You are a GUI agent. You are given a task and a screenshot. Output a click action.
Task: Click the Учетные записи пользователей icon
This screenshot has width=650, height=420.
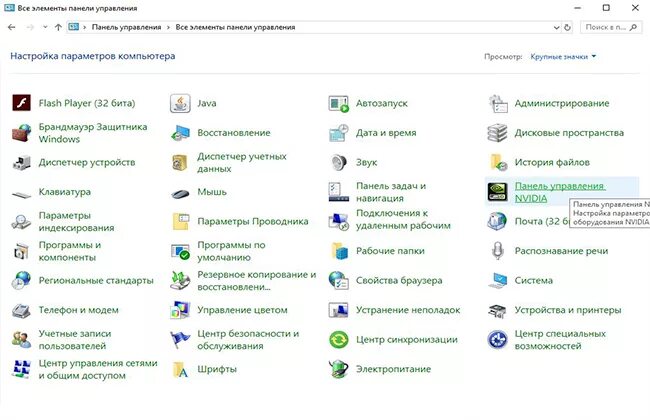[x=21, y=340]
